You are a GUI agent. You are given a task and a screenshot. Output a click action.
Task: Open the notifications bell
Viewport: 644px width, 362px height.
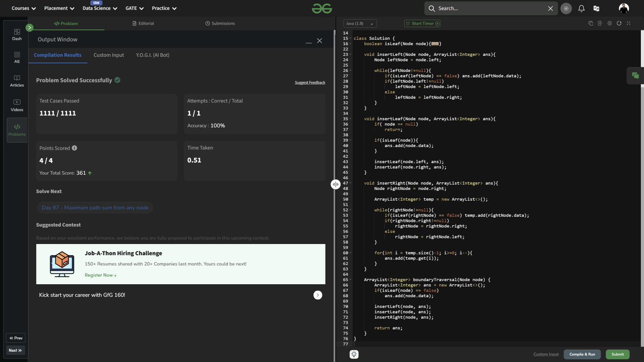(581, 8)
